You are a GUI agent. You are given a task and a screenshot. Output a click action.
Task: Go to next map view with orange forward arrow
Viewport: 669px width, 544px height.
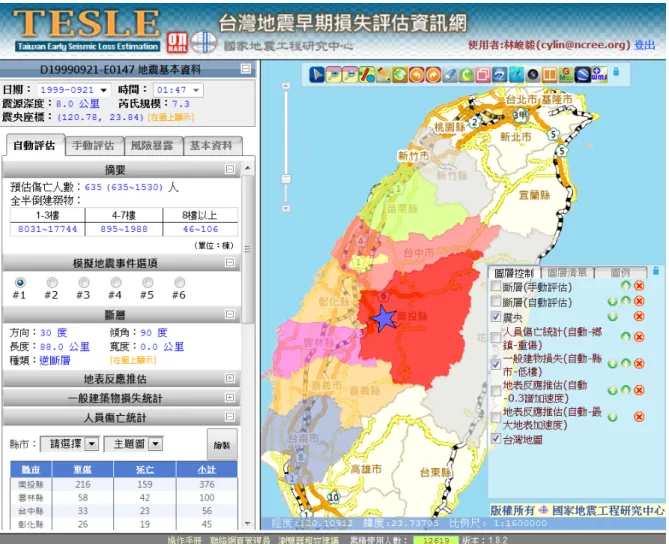click(433, 75)
